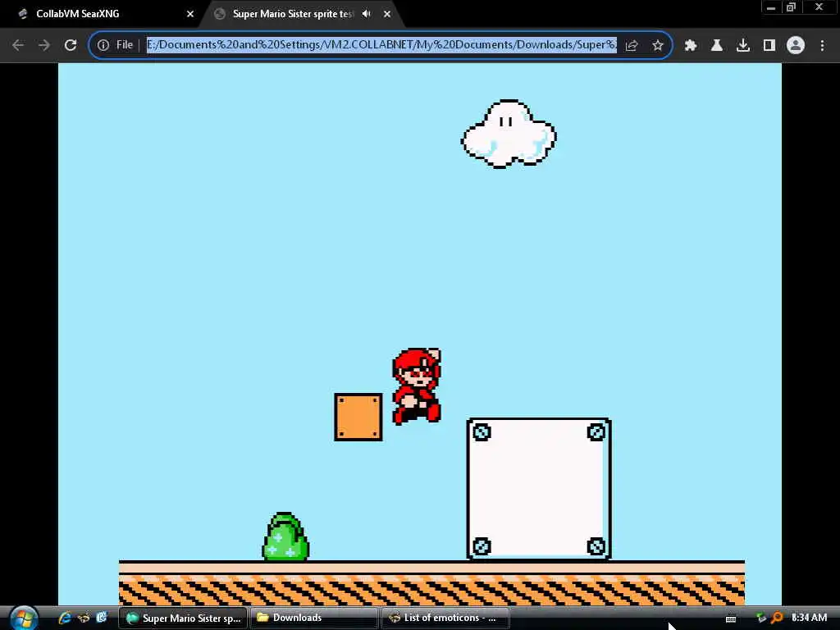Close the CollabVM SearXNG tab
Image resolution: width=840 pixels, height=630 pixels.
(x=190, y=14)
